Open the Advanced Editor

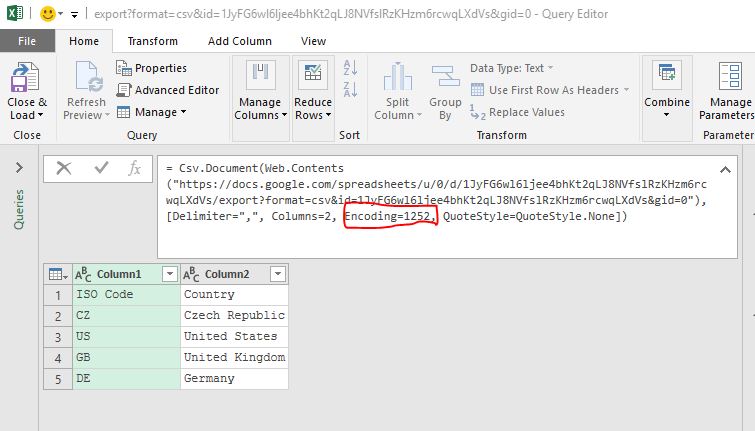point(168,90)
